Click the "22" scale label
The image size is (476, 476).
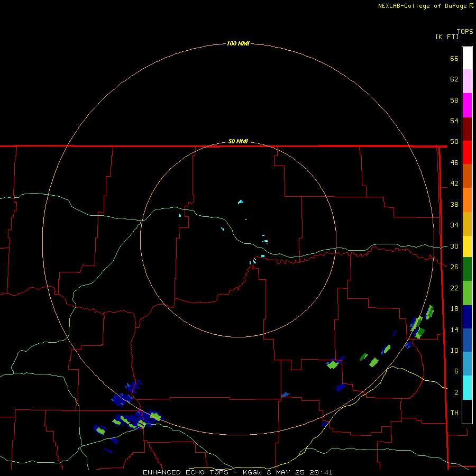click(454, 288)
